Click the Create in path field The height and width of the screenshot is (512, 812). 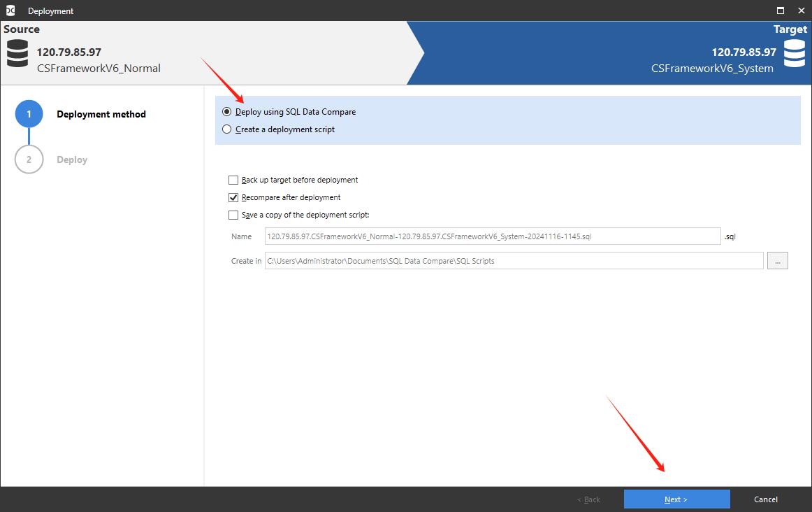coord(514,261)
